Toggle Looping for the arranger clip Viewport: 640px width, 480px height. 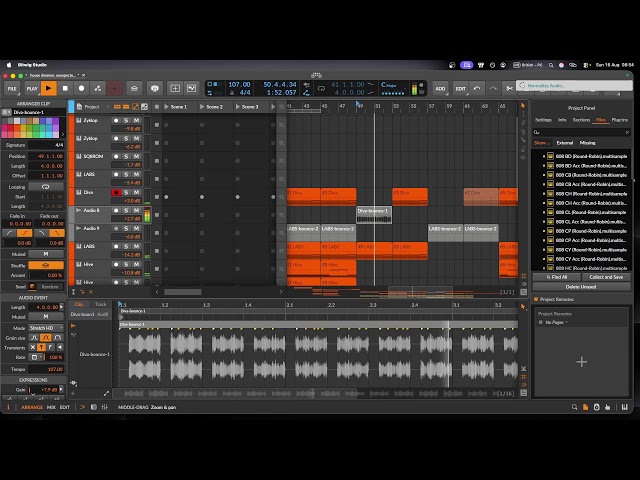tap(45, 187)
